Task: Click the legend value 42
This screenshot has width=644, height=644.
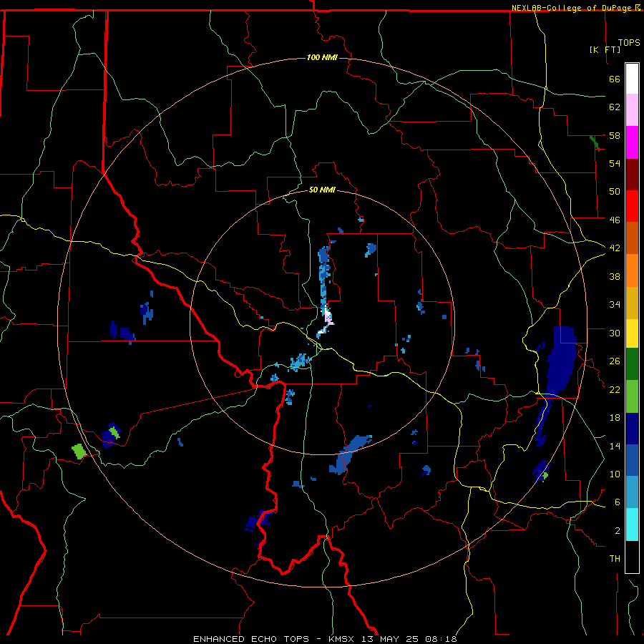Action: (x=615, y=248)
